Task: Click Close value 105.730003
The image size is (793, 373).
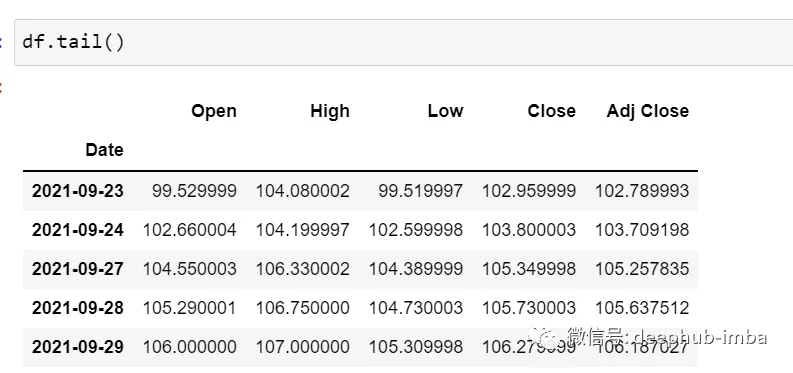Action: coord(529,308)
